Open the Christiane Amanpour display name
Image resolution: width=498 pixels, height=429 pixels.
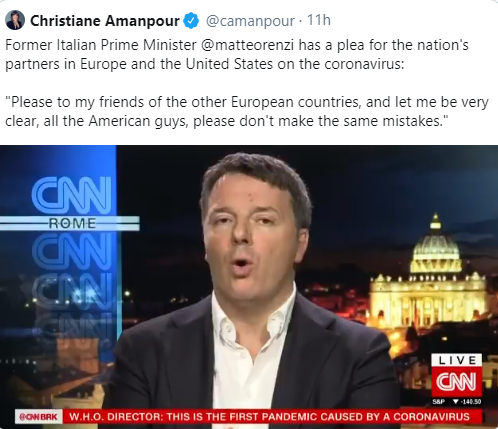[105, 21]
